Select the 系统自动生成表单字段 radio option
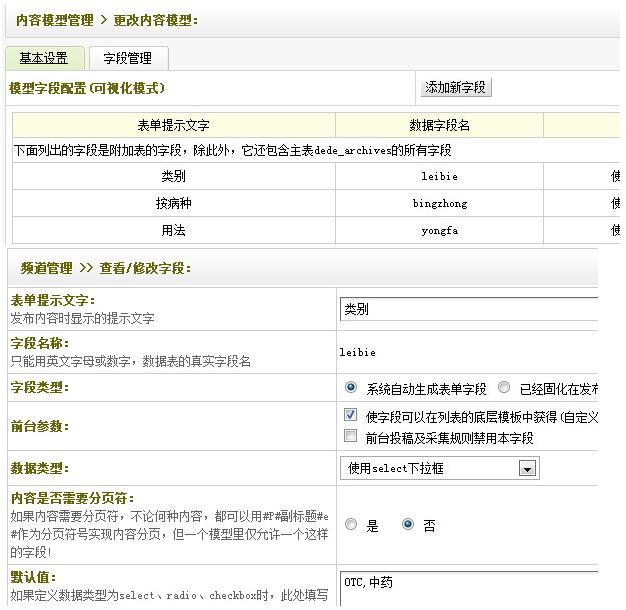Image resolution: width=626 pixels, height=610 pixels. click(351, 388)
